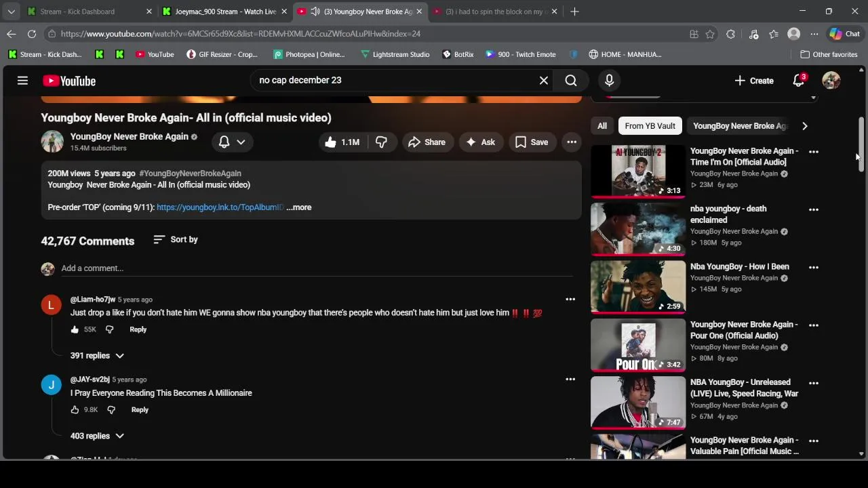Reply to Liam-ho7jw's comment
The width and height of the screenshot is (868, 488).
coord(138,329)
